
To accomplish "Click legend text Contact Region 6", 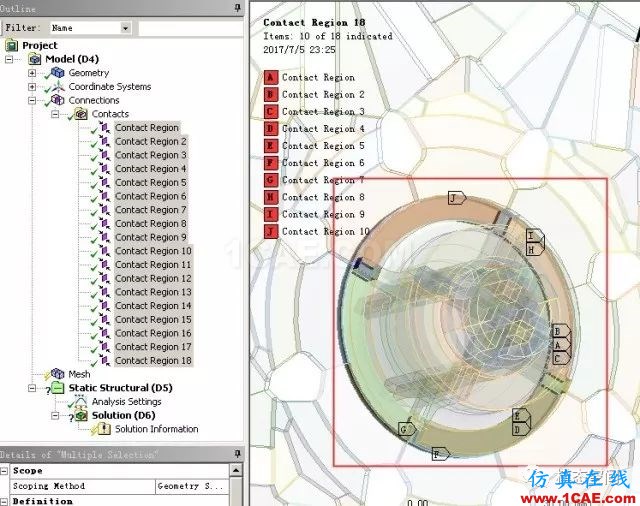I will (323, 163).
